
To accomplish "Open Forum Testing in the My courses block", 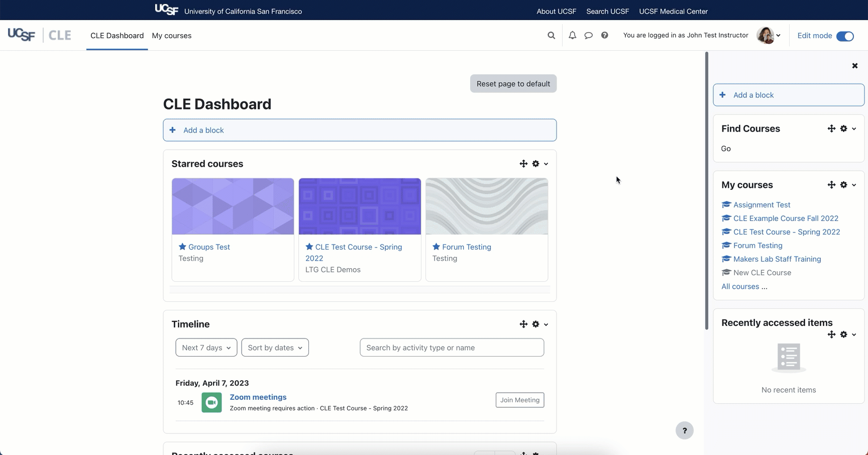I will coord(757,246).
